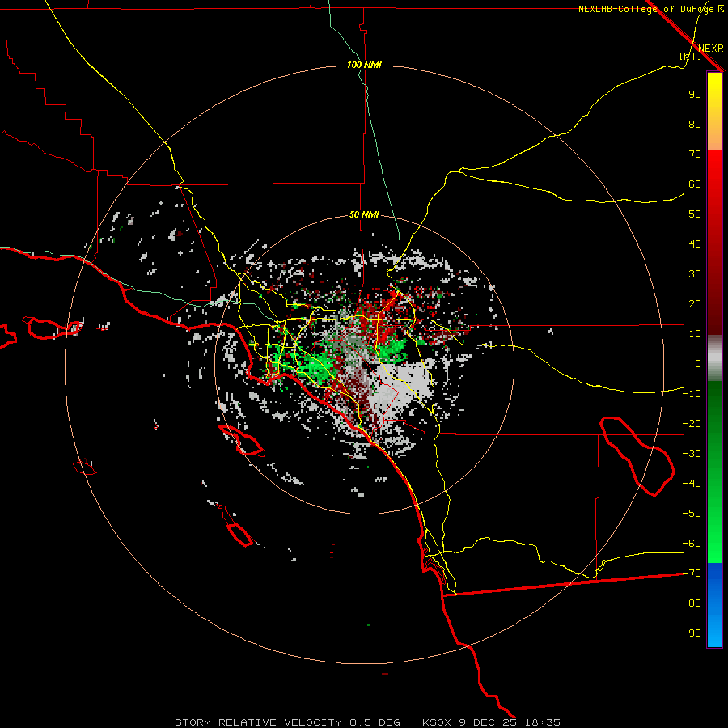Click the -30 knots scale label
This screenshot has width=728, height=728.
pos(692,454)
